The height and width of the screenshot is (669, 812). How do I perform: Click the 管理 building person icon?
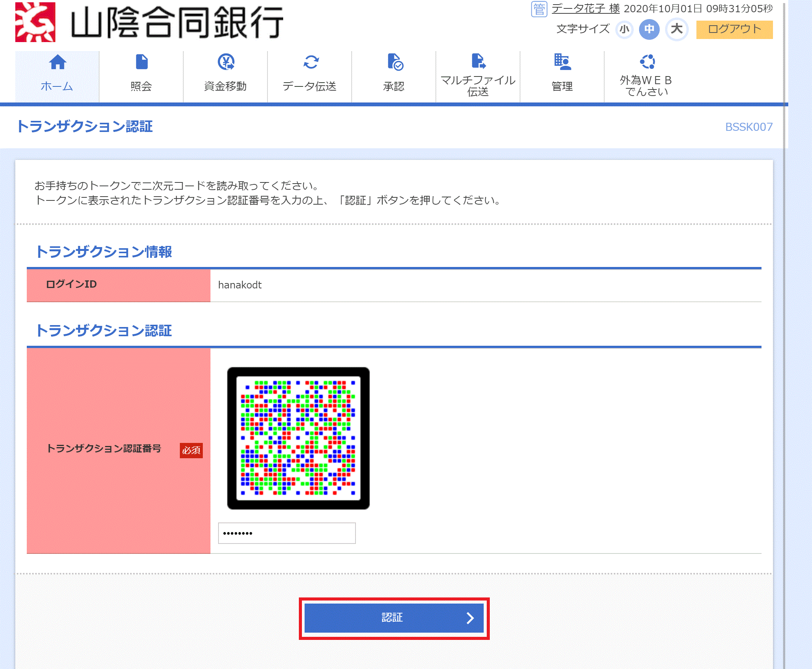click(563, 62)
